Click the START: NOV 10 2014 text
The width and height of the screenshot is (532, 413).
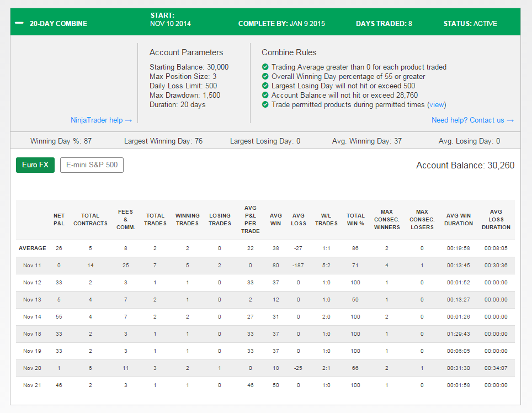click(171, 19)
